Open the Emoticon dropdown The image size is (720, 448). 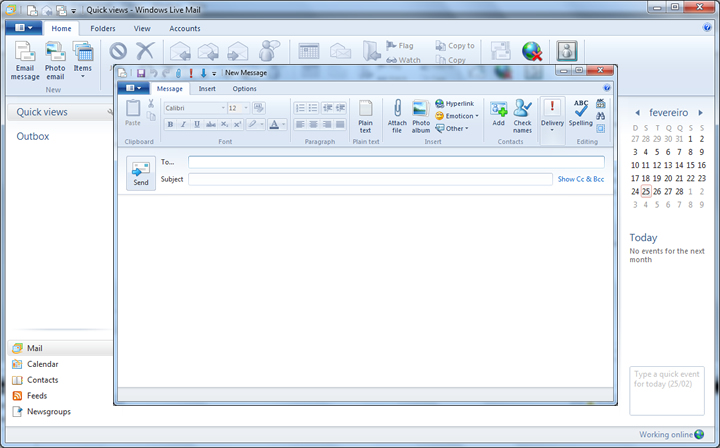(457, 116)
